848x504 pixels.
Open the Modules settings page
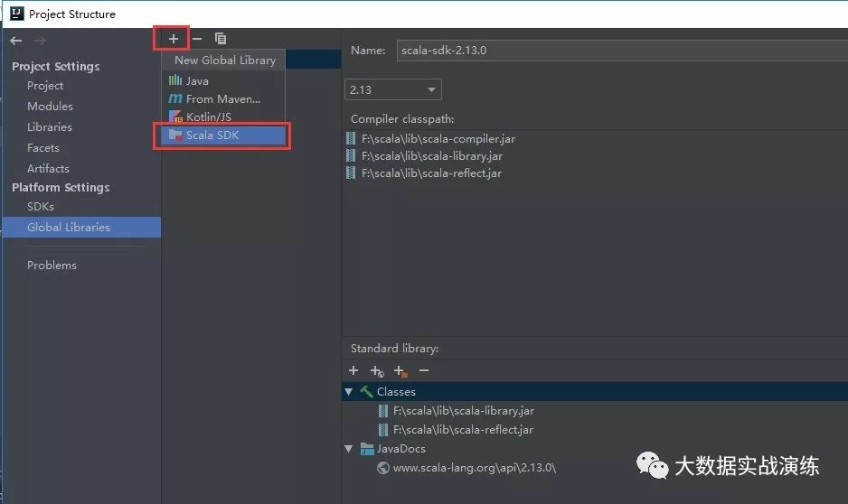point(50,106)
